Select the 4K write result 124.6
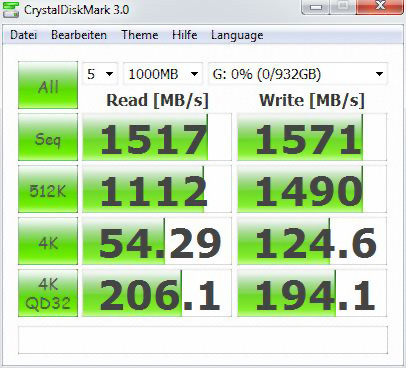The height and width of the screenshot is (368, 406). (x=312, y=241)
